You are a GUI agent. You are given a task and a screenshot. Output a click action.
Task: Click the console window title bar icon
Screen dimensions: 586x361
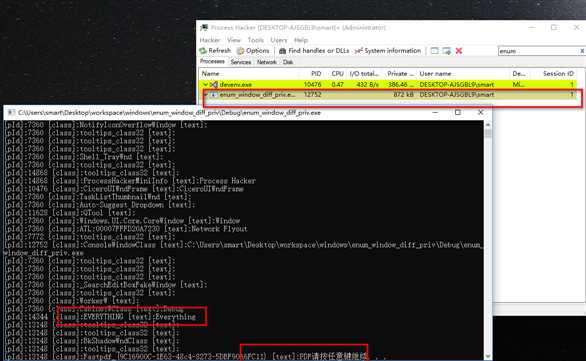11,112
